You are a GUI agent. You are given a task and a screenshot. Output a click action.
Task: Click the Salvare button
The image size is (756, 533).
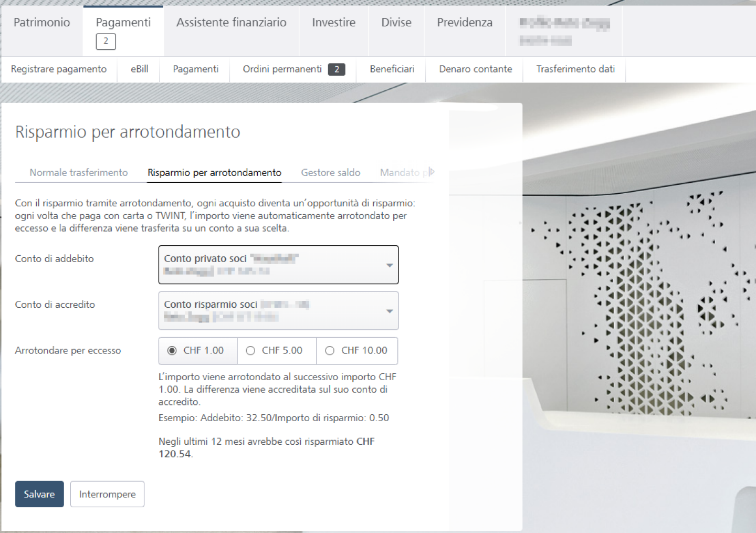[x=39, y=494]
